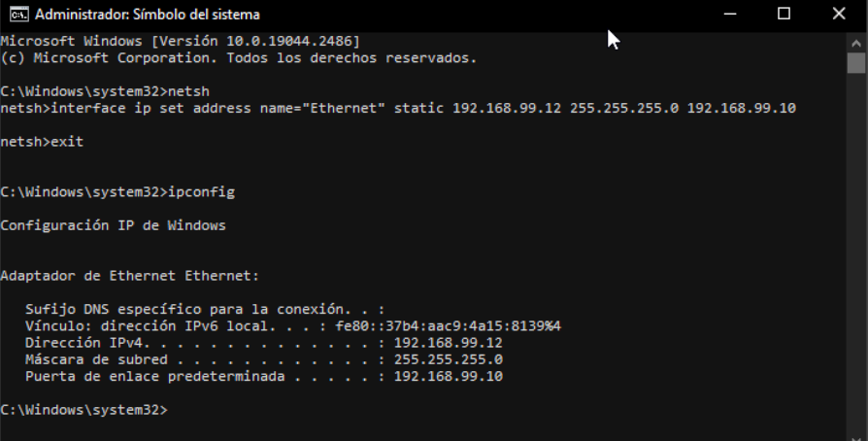Image resolution: width=868 pixels, height=441 pixels.
Task: Click the scrollbar up arrow
Action: tap(855, 42)
